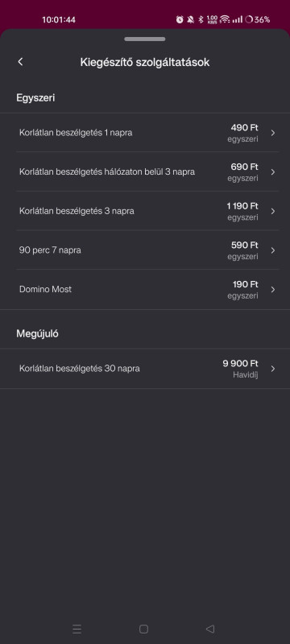Open Korlátlan beszélgetés 30 napra renewable plan

tap(145, 369)
